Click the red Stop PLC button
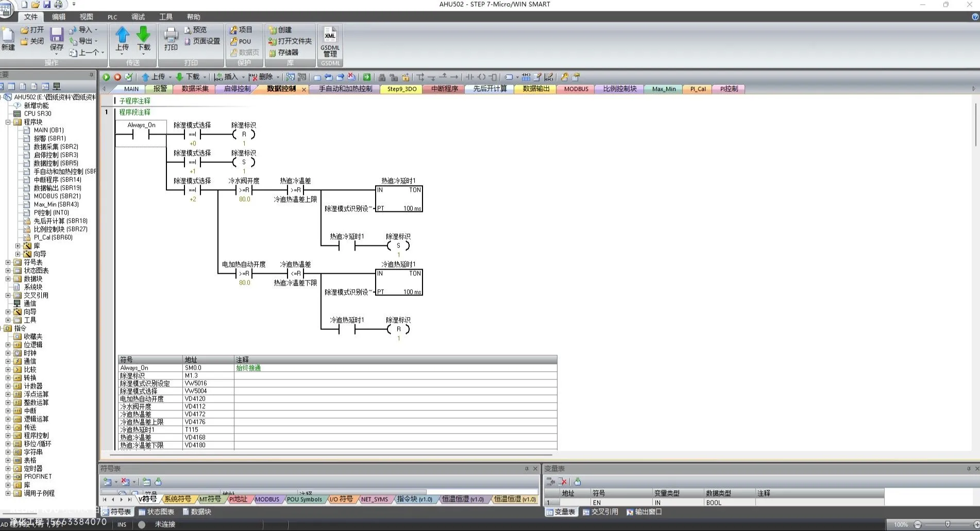The height and width of the screenshot is (531, 980). (117, 77)
